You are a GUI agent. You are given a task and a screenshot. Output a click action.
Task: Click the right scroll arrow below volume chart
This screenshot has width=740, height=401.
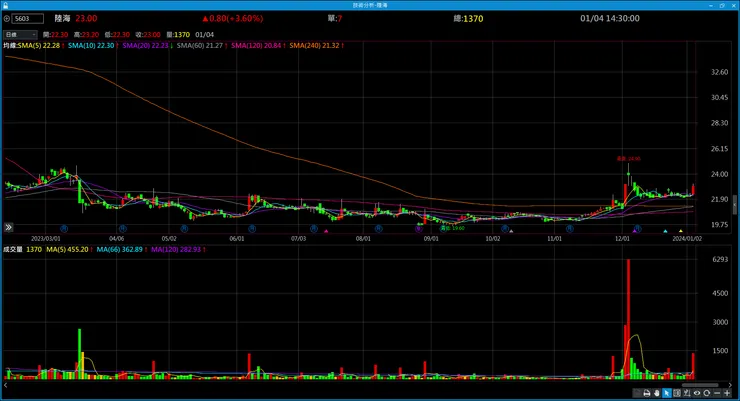730,385
